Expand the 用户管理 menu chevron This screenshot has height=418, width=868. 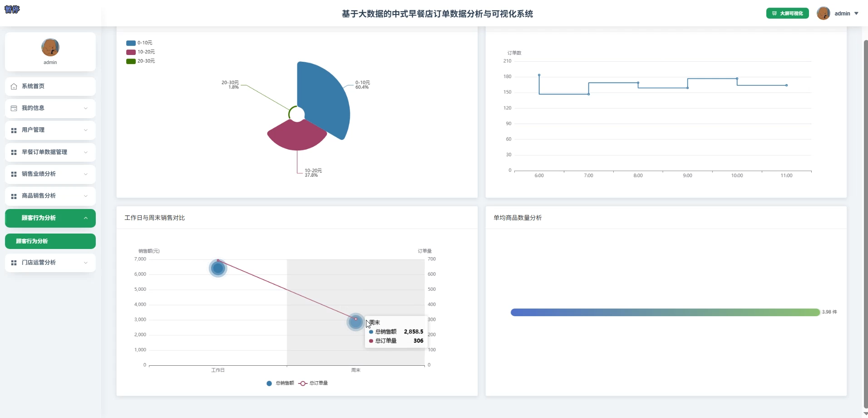click(x=86, y=130)
